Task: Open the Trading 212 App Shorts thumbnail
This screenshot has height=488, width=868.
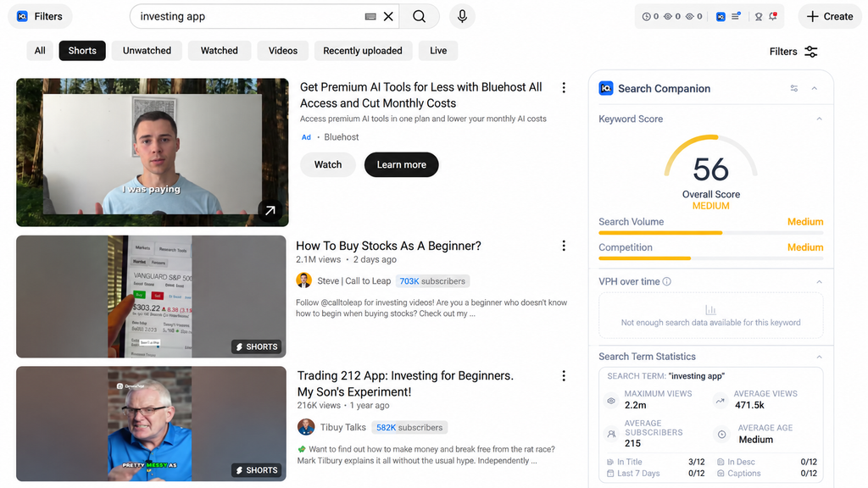Action: click(x=151, y=424)
